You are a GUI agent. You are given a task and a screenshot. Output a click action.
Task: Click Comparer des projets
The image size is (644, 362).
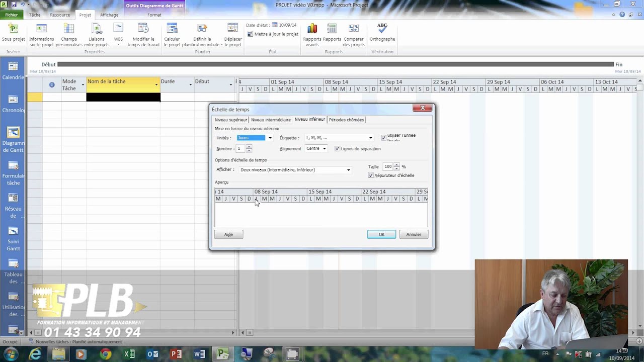[354, 35]
